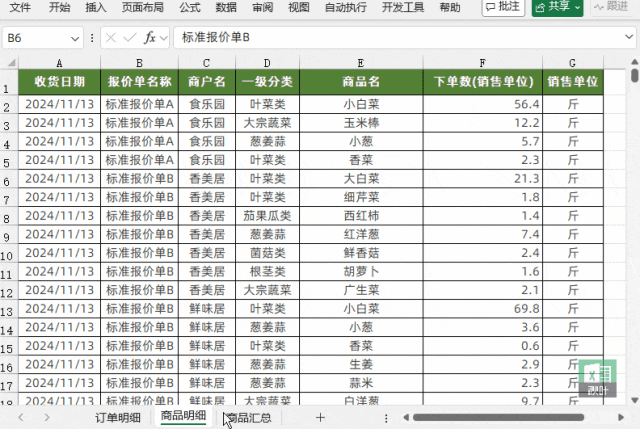Click the confirm entry checkmark icon
The height and width of the screenshot is (429, 640).
pyautogui.click(x=130, y=38)
